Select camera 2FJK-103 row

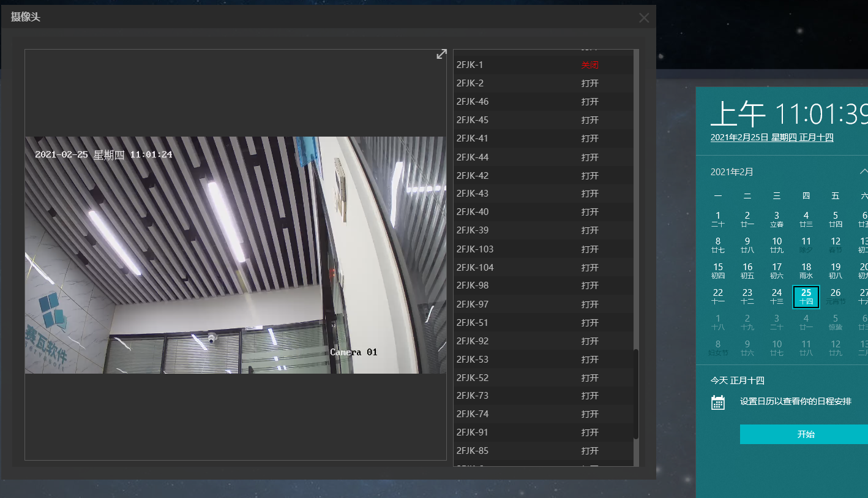click(x=543, y=249)
